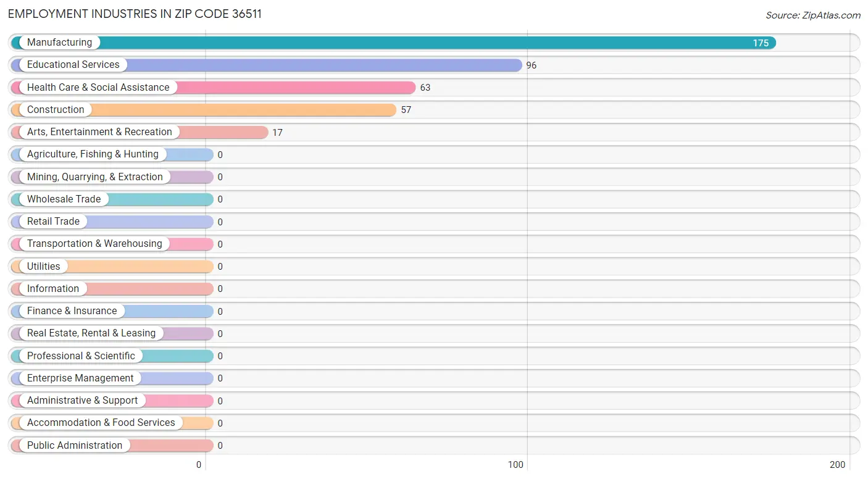
Task: Click the 17 value for Arts
Action: (278, 133)
